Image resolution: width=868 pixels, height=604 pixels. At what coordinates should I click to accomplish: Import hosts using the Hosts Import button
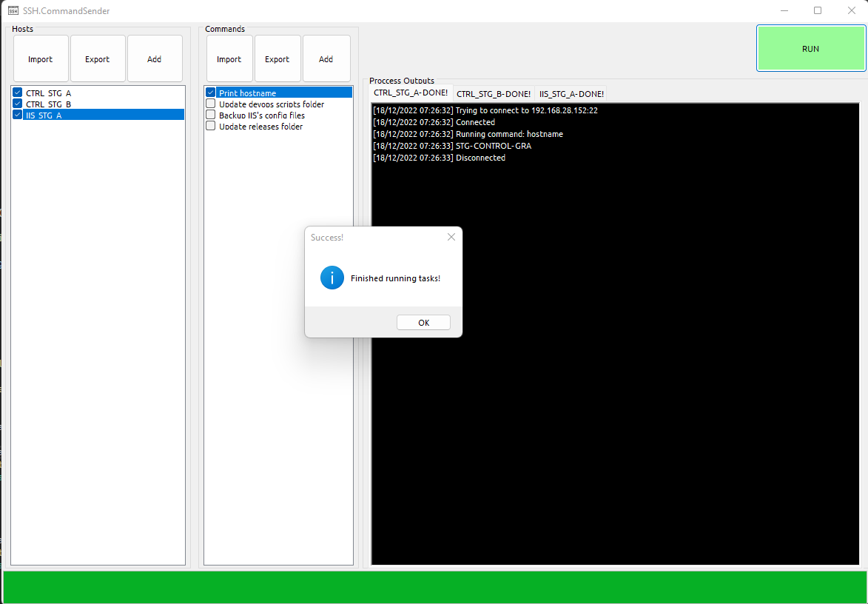41,58
